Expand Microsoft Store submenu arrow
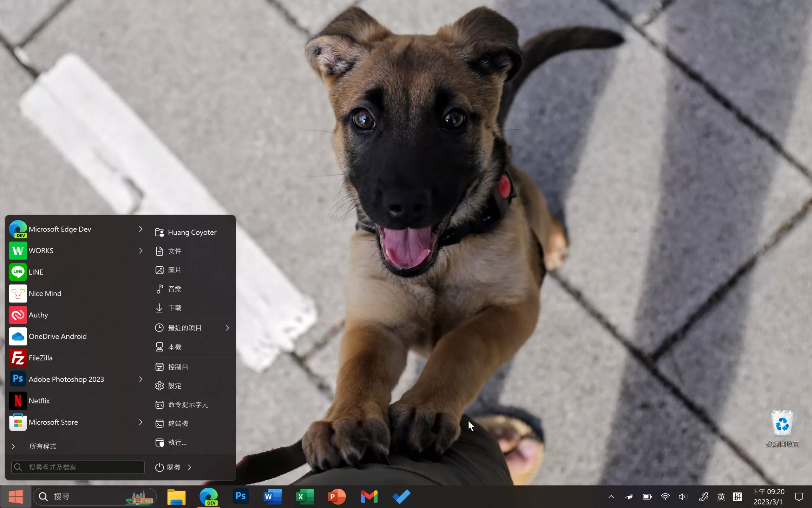 pyautogui.click(x=141, y=422)
